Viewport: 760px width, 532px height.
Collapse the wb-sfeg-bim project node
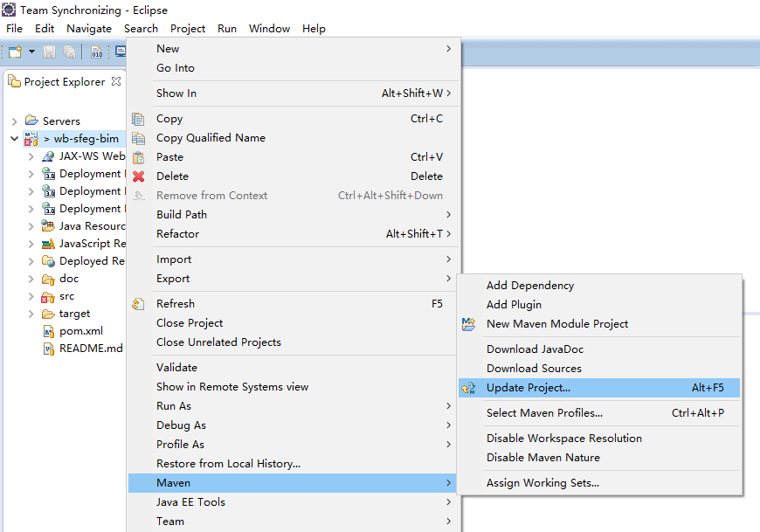click(14, 139)
